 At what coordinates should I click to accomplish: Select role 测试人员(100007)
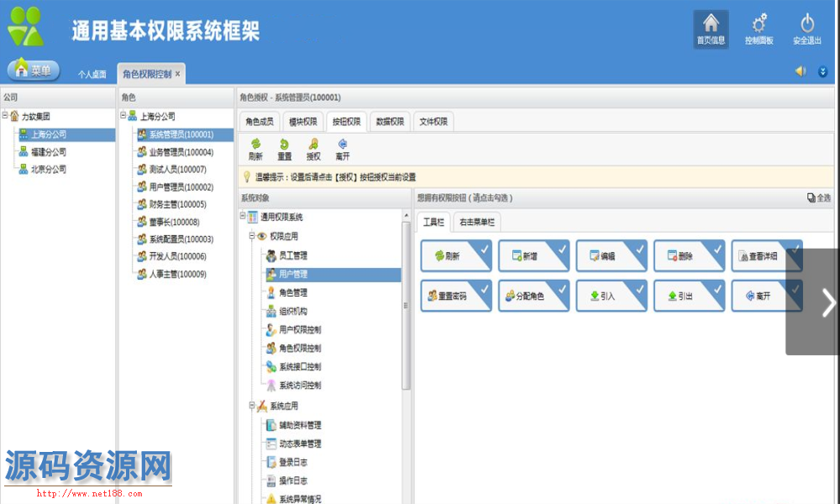tap(177, 169)
